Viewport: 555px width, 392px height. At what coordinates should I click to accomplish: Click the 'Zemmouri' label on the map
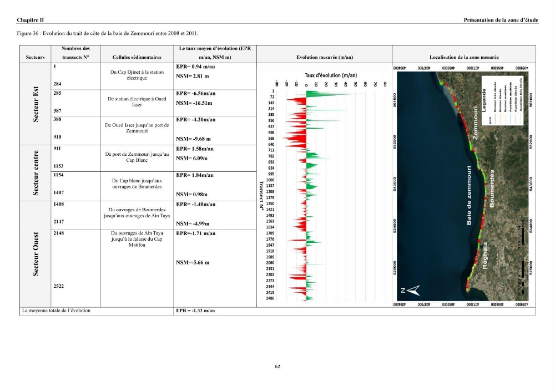tap(476, 123)
